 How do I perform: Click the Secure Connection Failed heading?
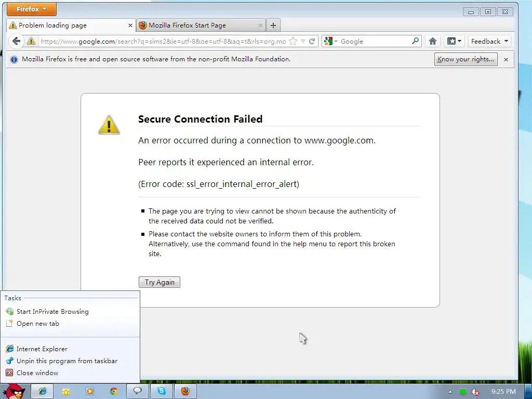pos(200,119)
